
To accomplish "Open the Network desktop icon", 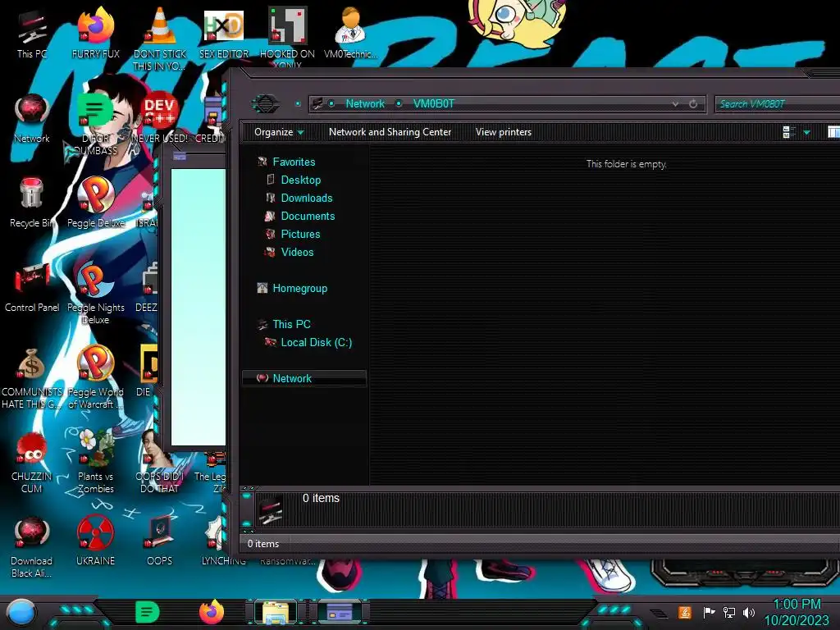I will 32,119.
